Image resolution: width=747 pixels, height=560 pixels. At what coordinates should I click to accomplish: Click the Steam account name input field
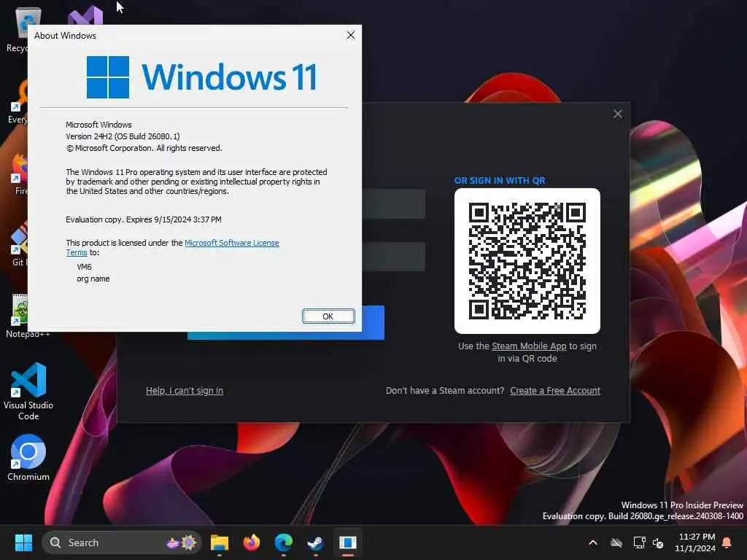pyautogui.click(x=393, y=204)
